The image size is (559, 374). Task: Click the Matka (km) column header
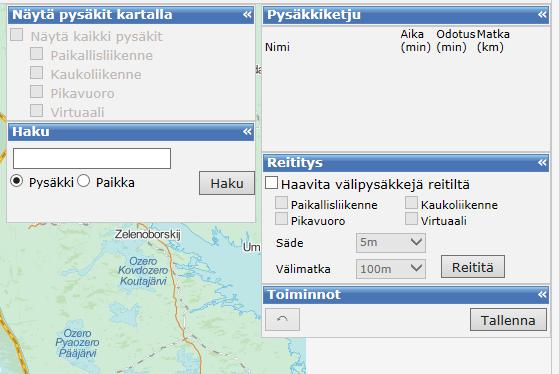(x=493, y=41)
